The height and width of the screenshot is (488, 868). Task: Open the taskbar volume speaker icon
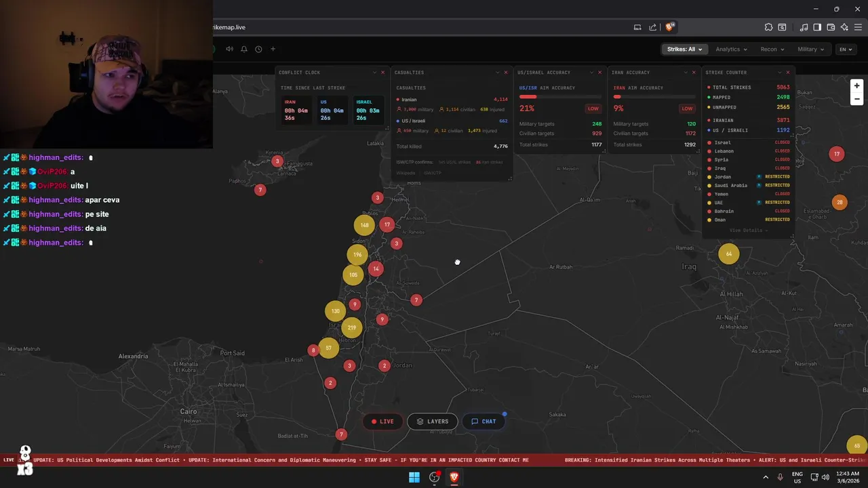coord(825,477)
